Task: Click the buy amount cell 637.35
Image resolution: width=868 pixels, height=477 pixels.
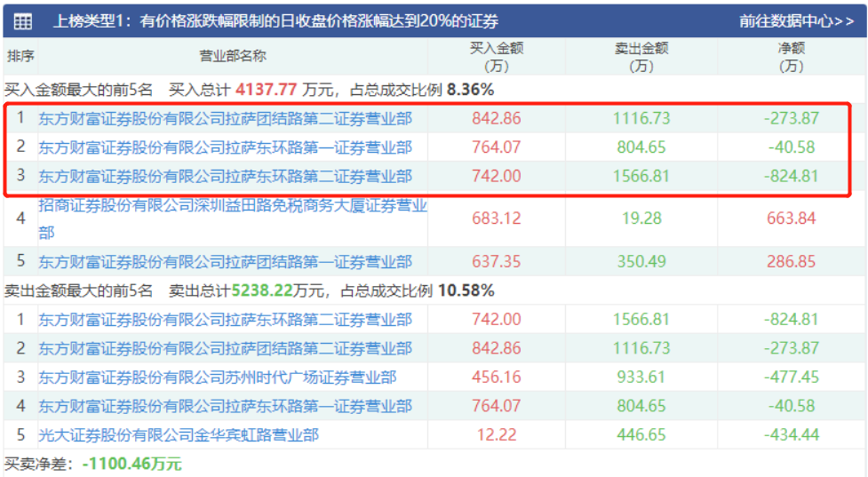Action: [497, 261]
